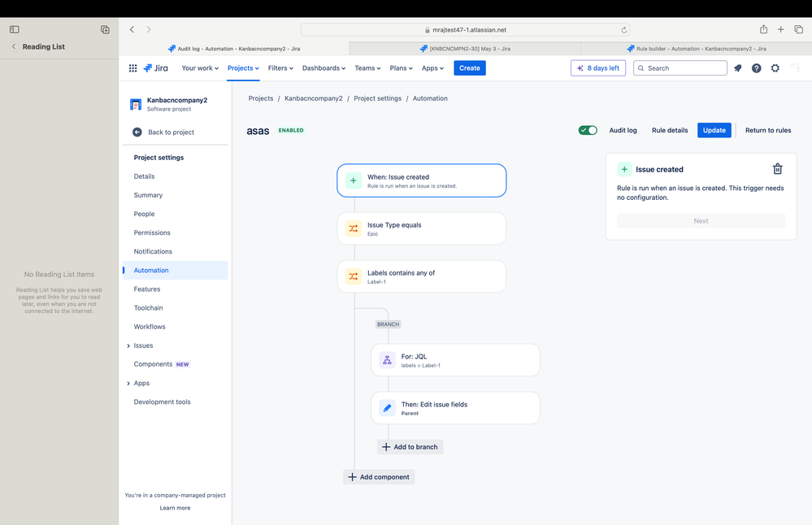Open the Jira app switcher grid

(x=132, y=67)
